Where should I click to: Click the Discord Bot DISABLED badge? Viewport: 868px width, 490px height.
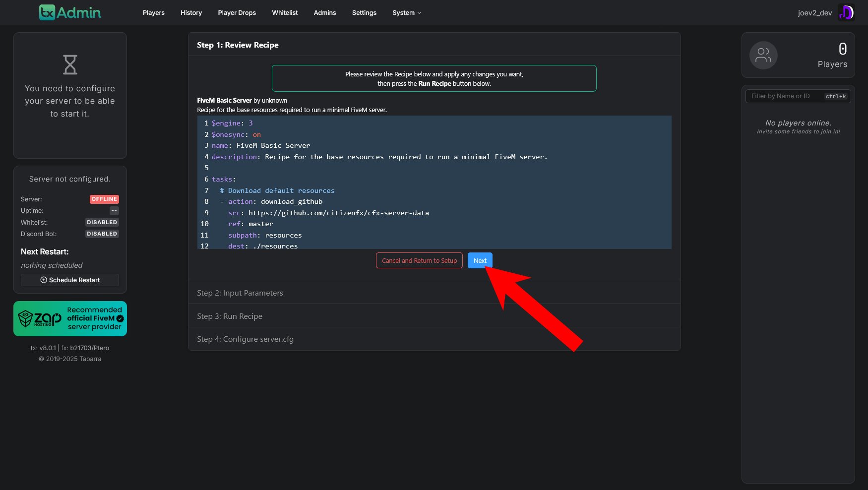point(102,234)
